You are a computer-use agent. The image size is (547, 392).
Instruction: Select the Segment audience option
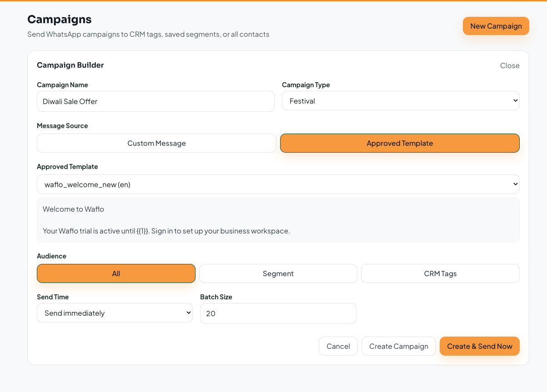(278, 273)
